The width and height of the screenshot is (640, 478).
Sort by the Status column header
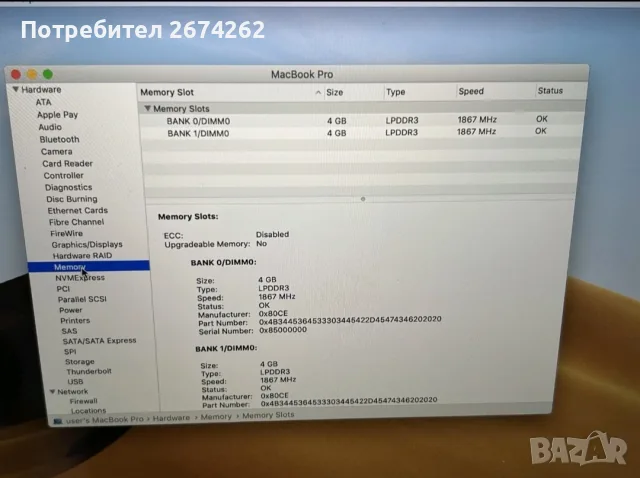(x=550, y=90)
